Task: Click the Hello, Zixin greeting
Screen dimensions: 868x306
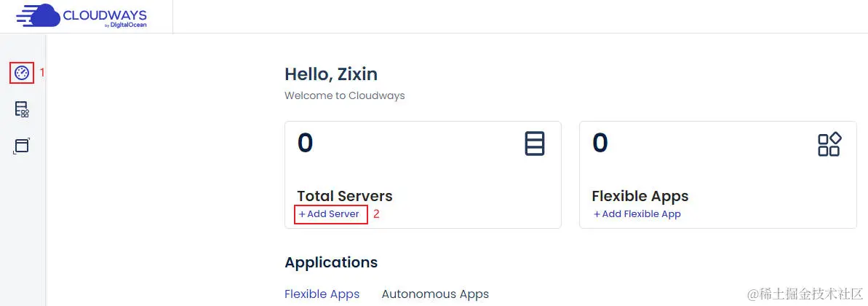Action: (x=331, y=74)
